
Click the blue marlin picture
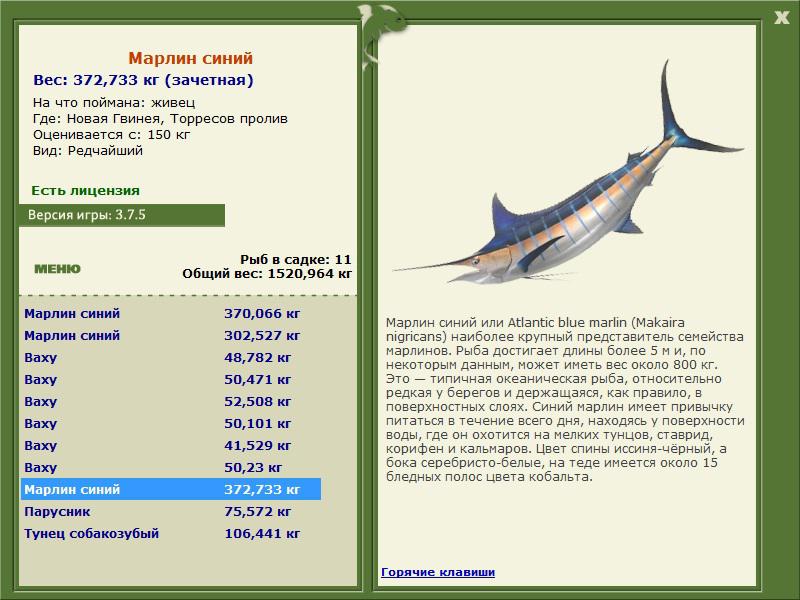(567, 173)
